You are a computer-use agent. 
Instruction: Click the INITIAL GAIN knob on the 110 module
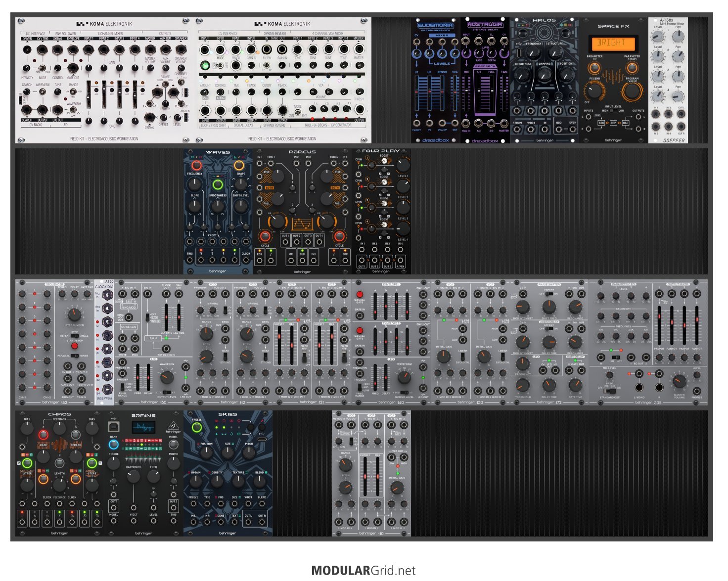point(396,488)
